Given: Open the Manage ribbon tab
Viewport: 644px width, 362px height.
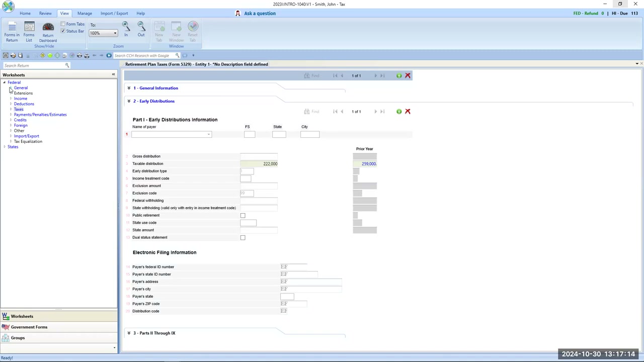Looking at the screenshot, I should (85, 14).
